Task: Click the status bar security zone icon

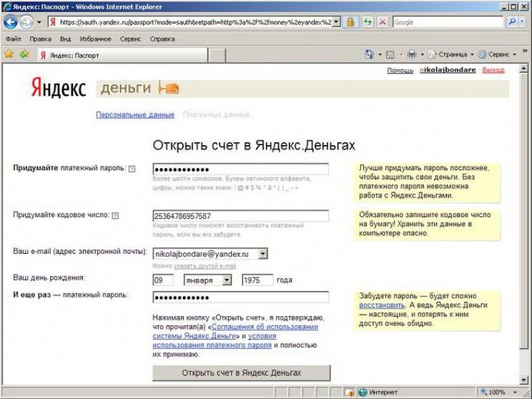Action: pos(349,393)
